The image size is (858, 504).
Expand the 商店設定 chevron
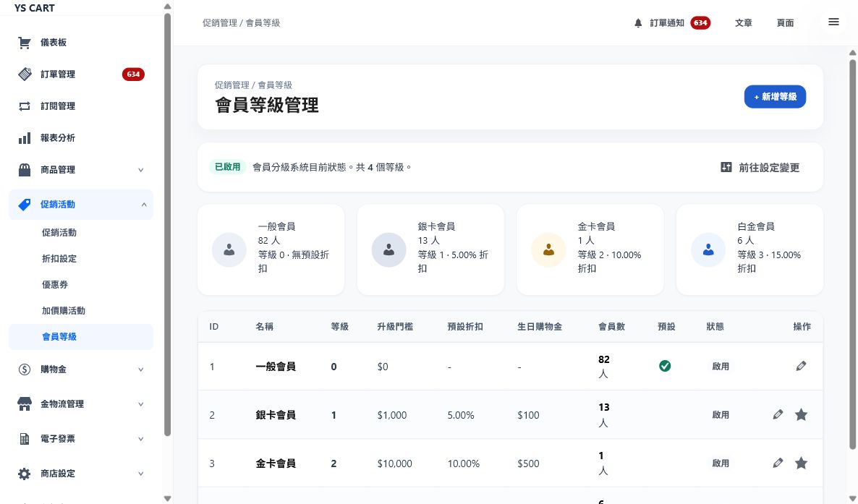[x=140, y=474]
